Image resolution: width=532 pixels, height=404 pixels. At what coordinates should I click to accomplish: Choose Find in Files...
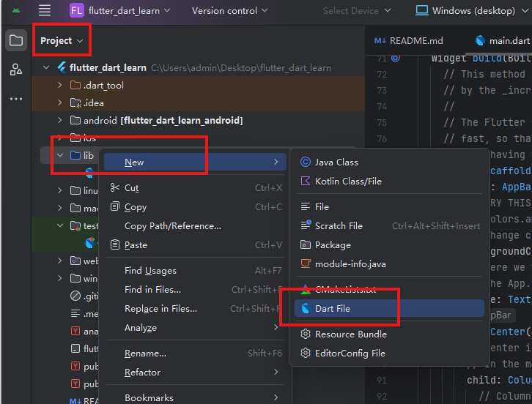pos(195,289)
